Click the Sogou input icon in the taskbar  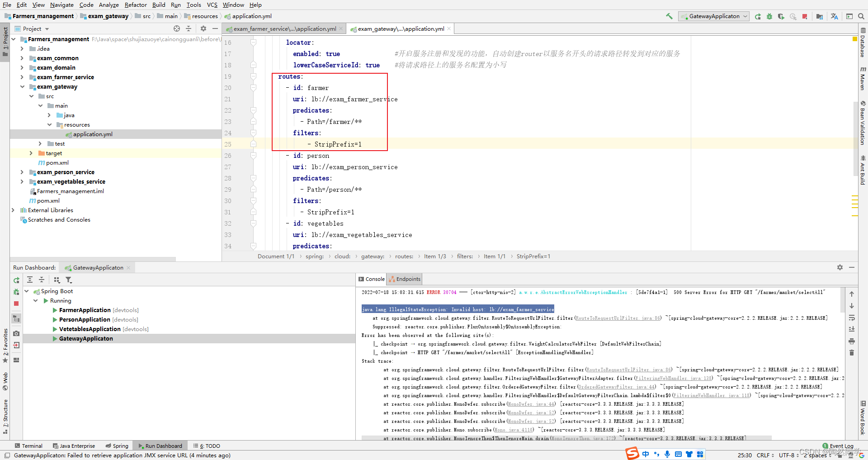point(632,454)
